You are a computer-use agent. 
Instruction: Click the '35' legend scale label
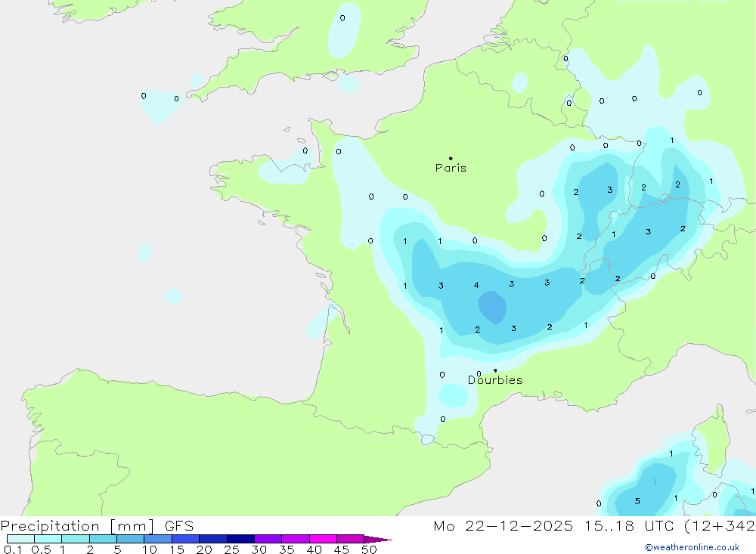[x=287, y=549]
